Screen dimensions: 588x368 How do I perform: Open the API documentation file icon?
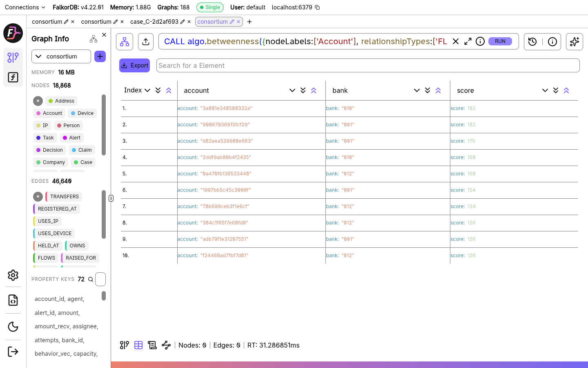[x=13, y=300]
